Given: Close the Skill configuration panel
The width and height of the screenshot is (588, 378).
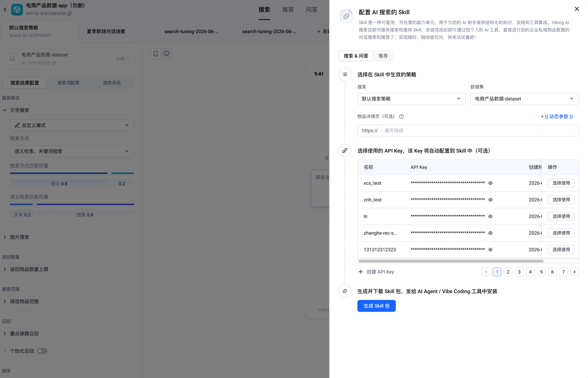Looking at the screenshot, I should pyautogui.click(x=577, y=9).
